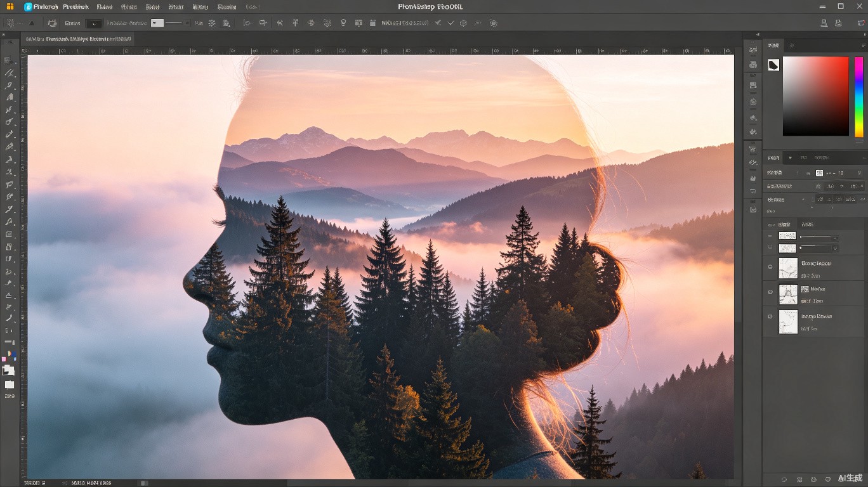Select the thumbnail of the bottom large layer

[x=788, y=322]
